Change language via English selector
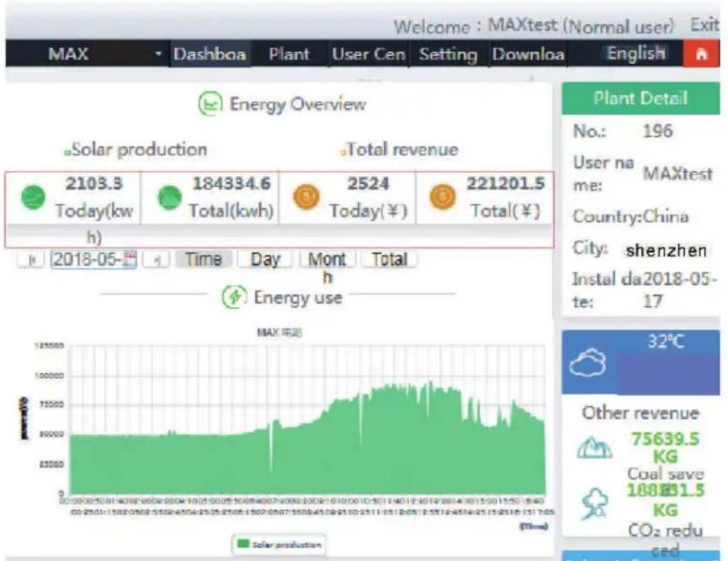Screen dimensions: 728x561 coord(636,53)
